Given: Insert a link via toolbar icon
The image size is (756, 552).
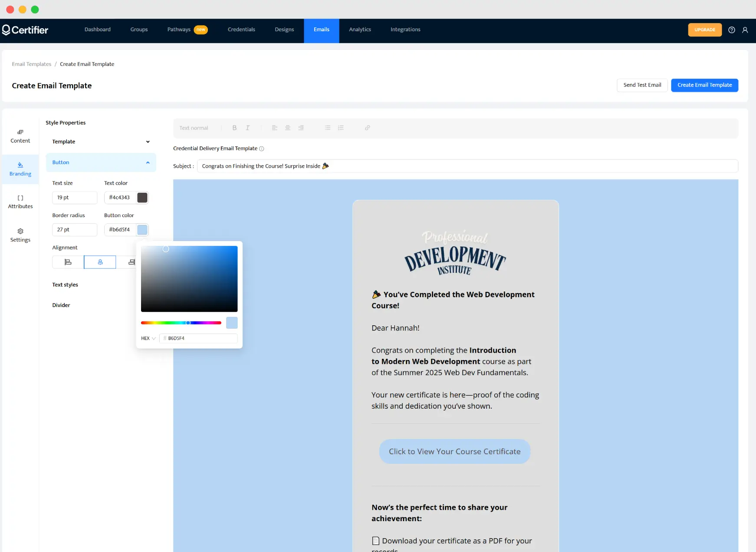Looking at the screenshot, I should tap(368, 128).
